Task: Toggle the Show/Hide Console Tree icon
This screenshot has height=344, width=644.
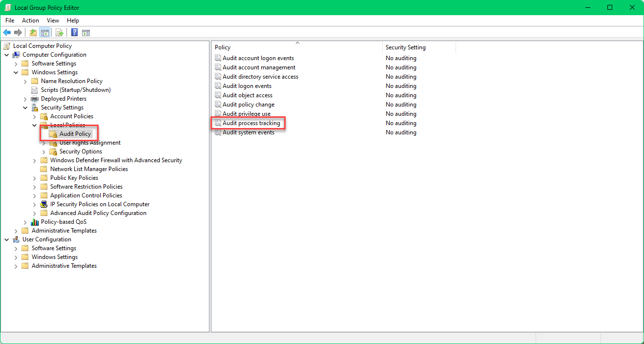Action: (44, 32)
